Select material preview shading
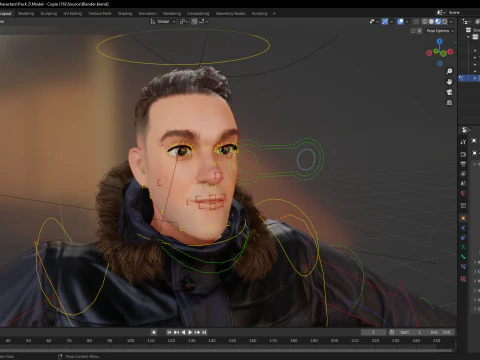The width and height of the screenshot is (480, 360). [x=438, y=22]
